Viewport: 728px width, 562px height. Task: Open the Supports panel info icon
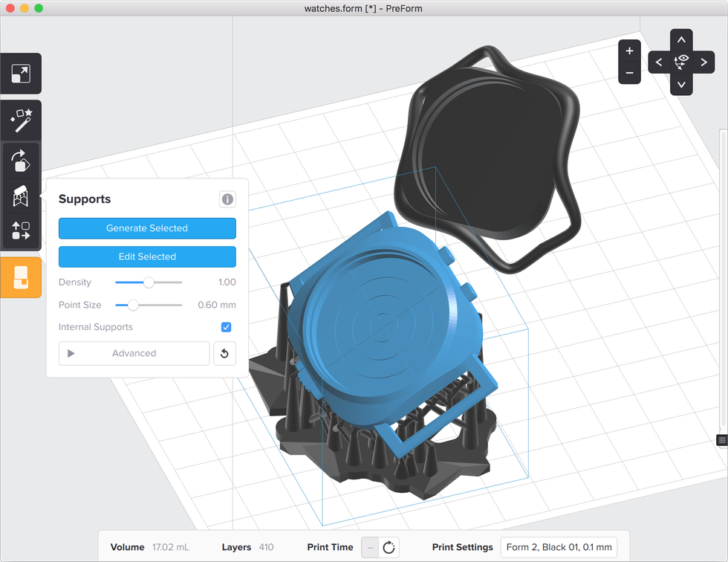[227, 199]
